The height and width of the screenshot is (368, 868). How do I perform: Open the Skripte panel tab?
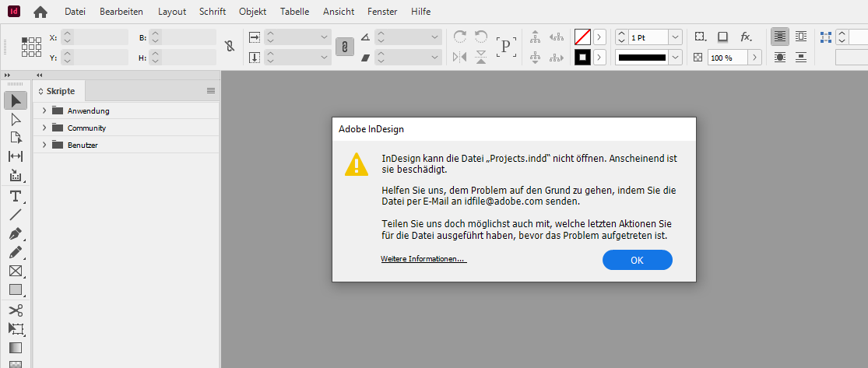(x=60, y=91)
